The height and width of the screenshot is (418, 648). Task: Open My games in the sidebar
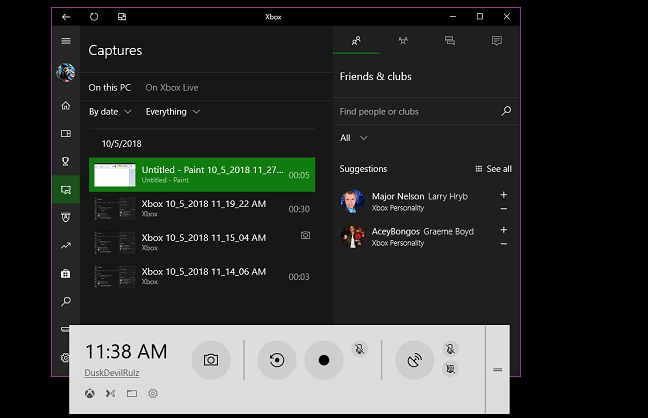(x=66, y=134)
